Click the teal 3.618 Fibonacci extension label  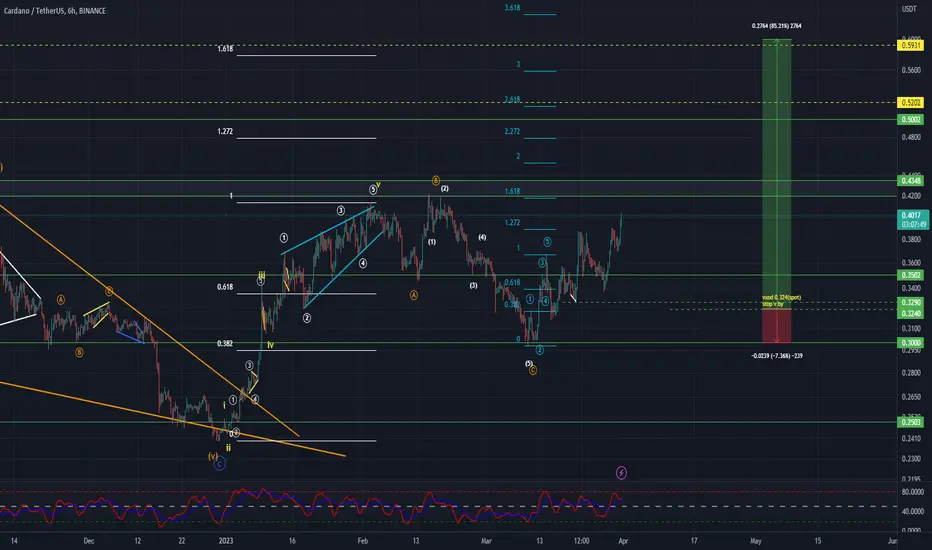click(512, 8)
